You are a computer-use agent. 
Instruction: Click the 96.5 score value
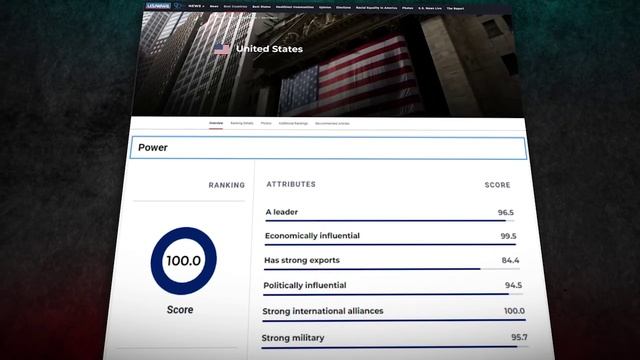click(506, 213)
